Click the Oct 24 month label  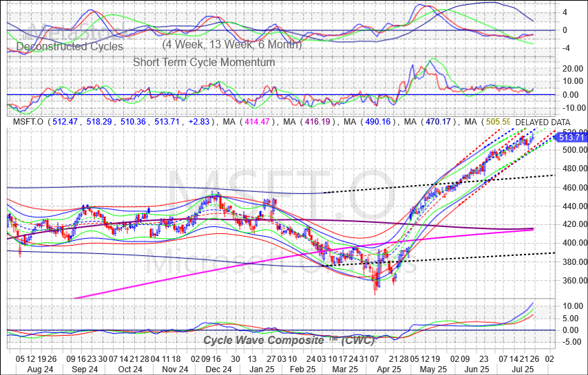pyautogui.click(x=130, y=369)
